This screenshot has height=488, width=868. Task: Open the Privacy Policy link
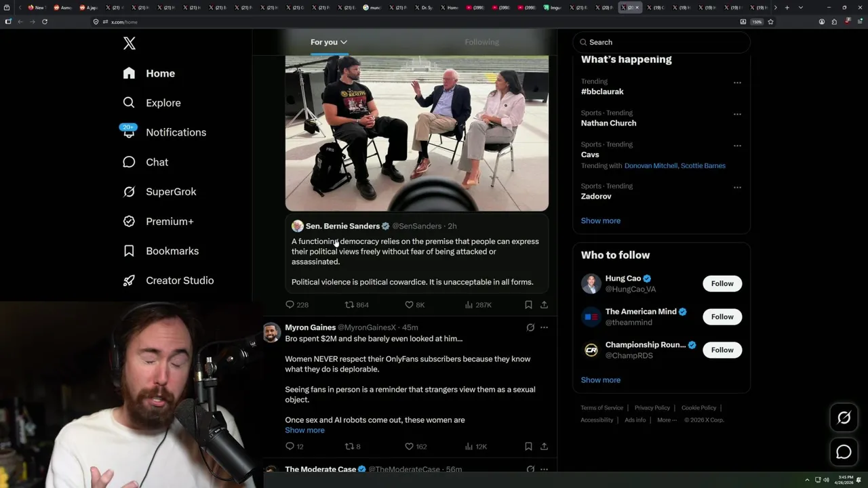(x=652, y=408)
